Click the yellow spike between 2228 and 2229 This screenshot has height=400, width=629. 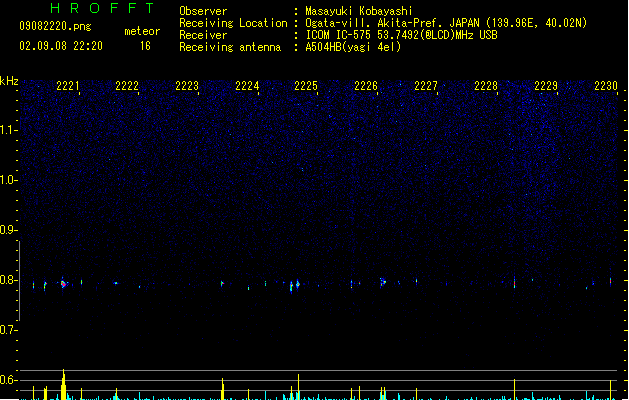515,389
